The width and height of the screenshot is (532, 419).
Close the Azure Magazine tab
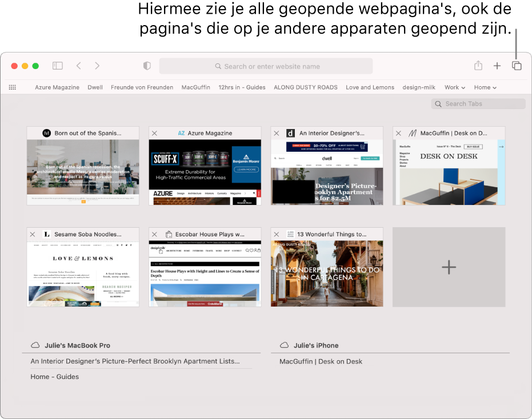[154, 133]
